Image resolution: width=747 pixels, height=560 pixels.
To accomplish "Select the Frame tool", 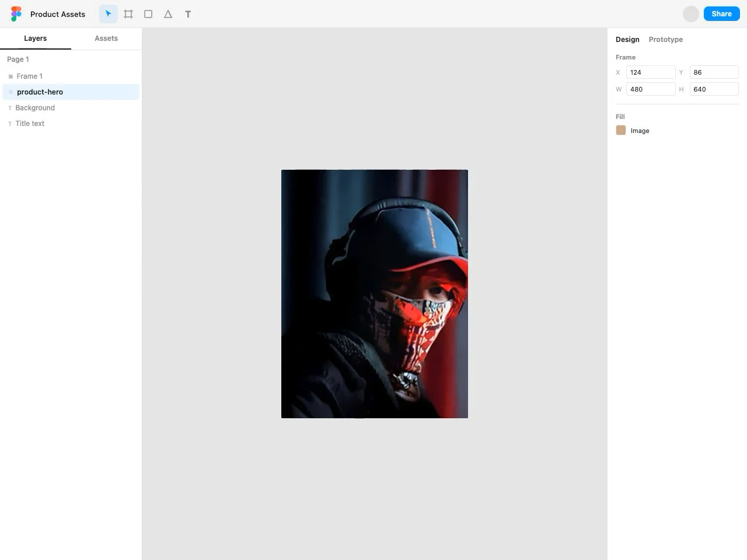I will point(128,14).
